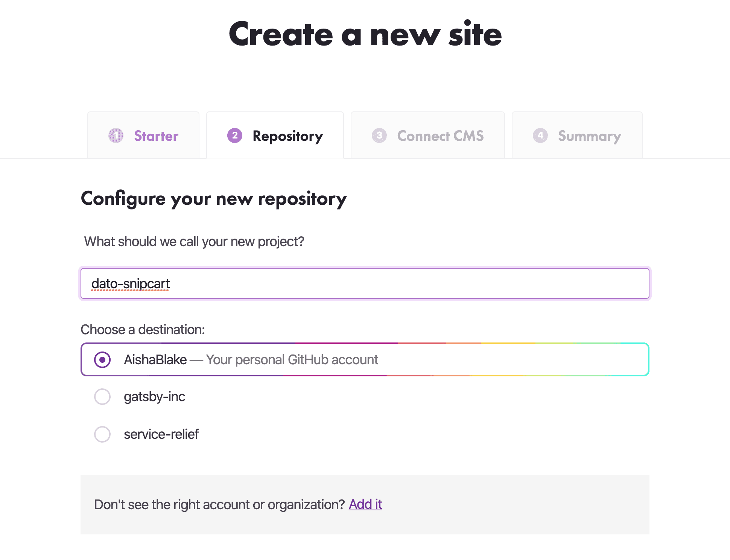Viewport: 730px width, 560px height.
Task: Choose the gatsby-inc radio button
Action: click(x=102, y=397)
